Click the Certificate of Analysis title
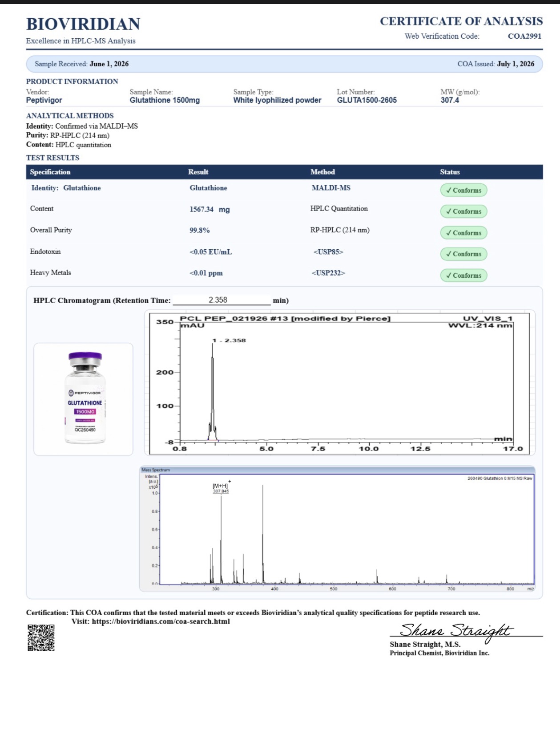 (461, 21)
